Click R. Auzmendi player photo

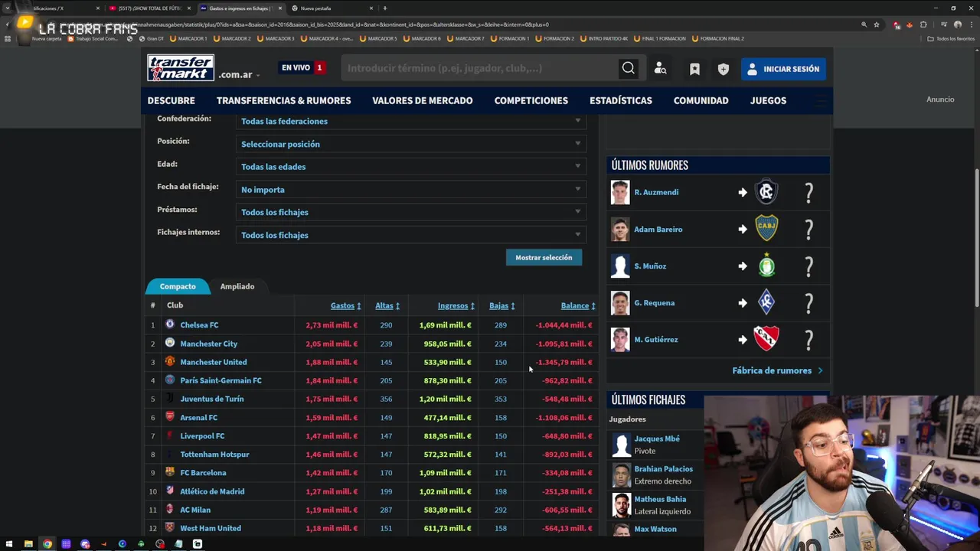[x=620, y=192]
